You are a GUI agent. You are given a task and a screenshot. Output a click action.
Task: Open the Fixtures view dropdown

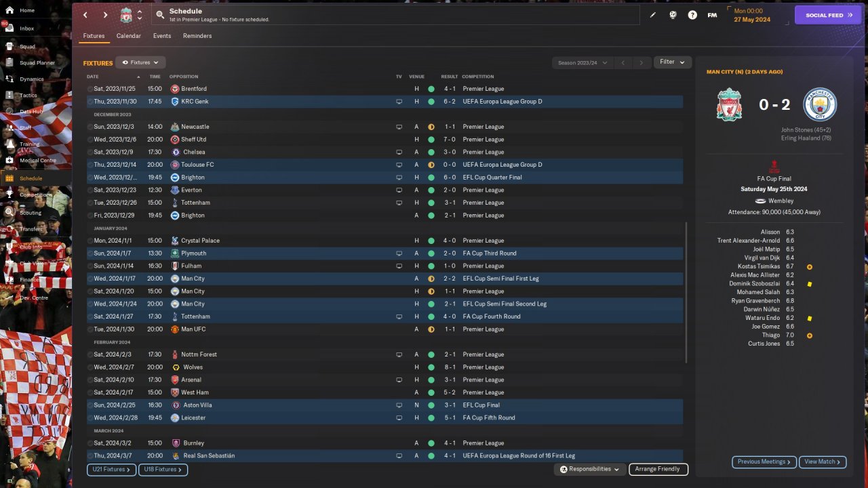click(140, 62)
